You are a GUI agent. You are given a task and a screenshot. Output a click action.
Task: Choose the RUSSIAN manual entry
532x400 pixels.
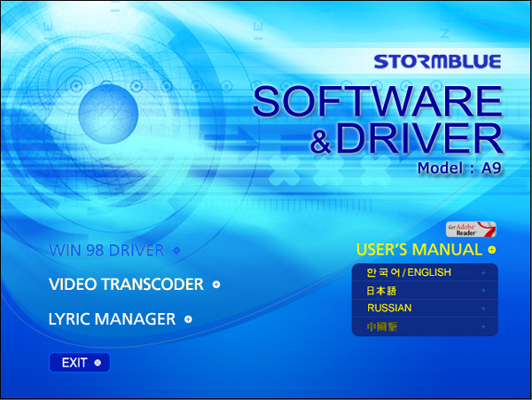point(425,308)
